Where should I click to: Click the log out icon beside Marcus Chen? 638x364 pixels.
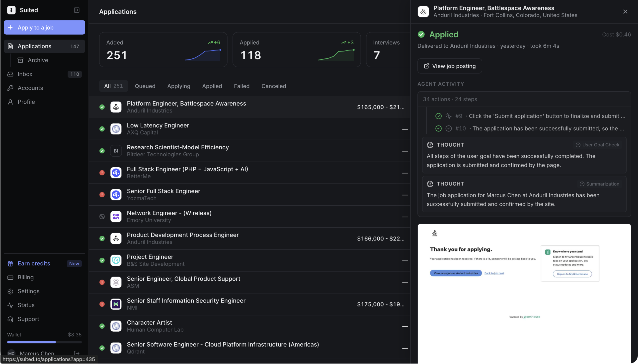pyautogui.click(x=77, y=353)
